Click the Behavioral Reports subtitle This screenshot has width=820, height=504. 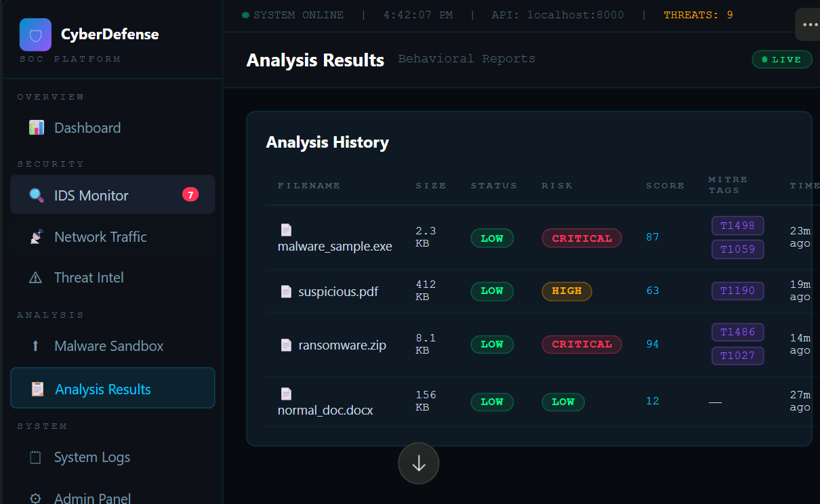pyautogui.click(x=466, y=59)
